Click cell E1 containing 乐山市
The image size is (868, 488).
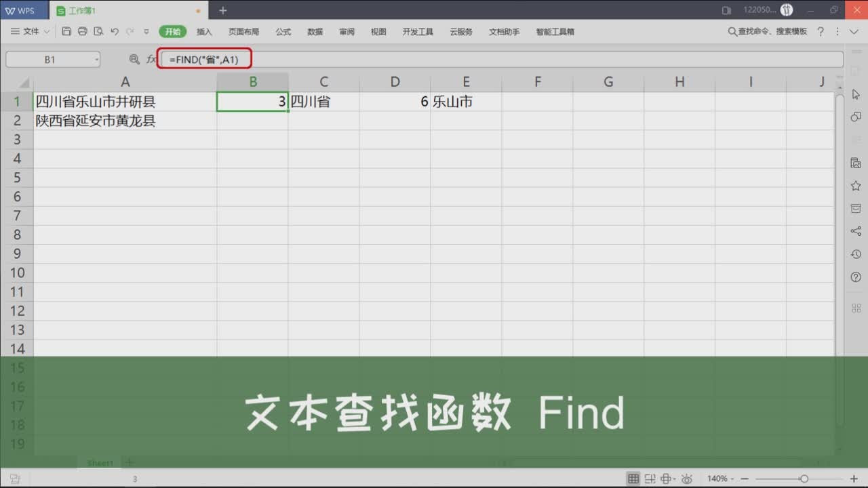tap(466, 102)
